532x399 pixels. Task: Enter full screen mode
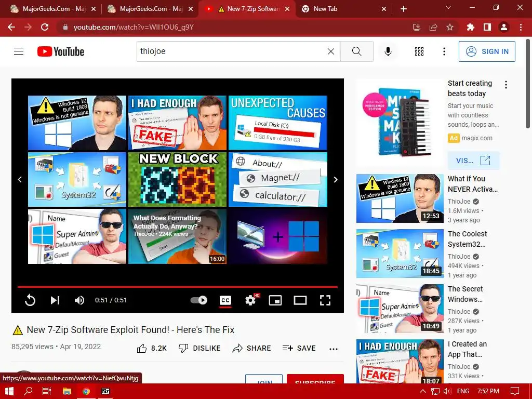click(x=325, y=300)
